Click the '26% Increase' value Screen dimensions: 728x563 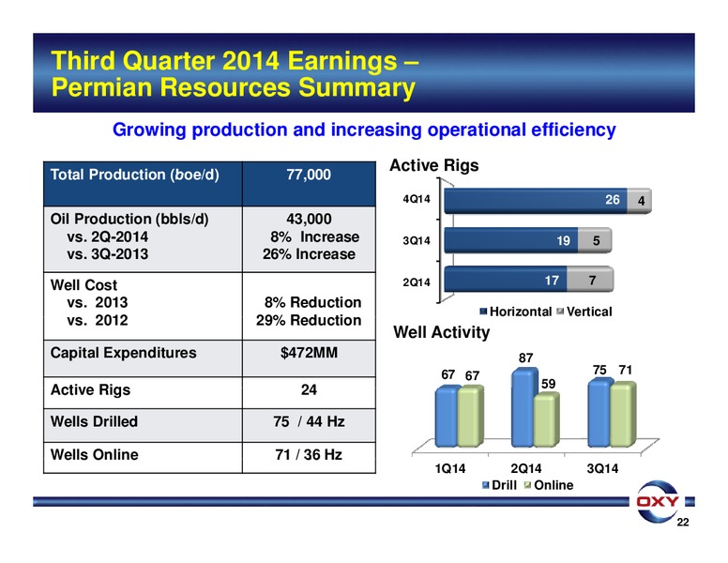tap(309, 254)
